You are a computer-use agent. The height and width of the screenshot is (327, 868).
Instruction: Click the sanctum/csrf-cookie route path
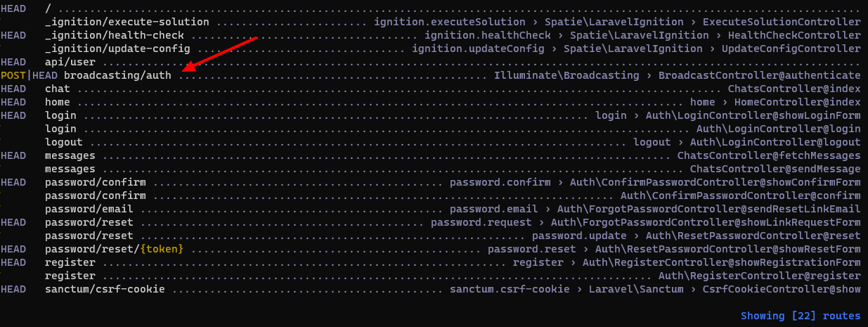tap(105, 289)
